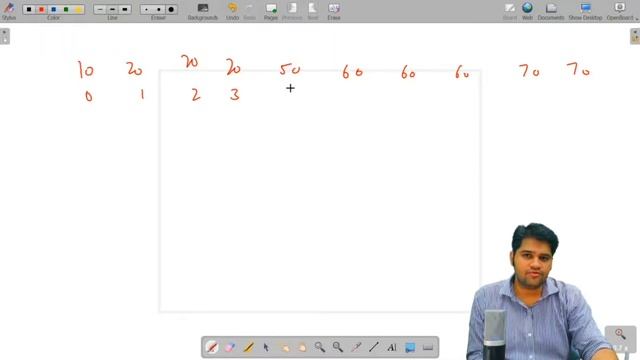Choose the thick line width

(124, 9)
